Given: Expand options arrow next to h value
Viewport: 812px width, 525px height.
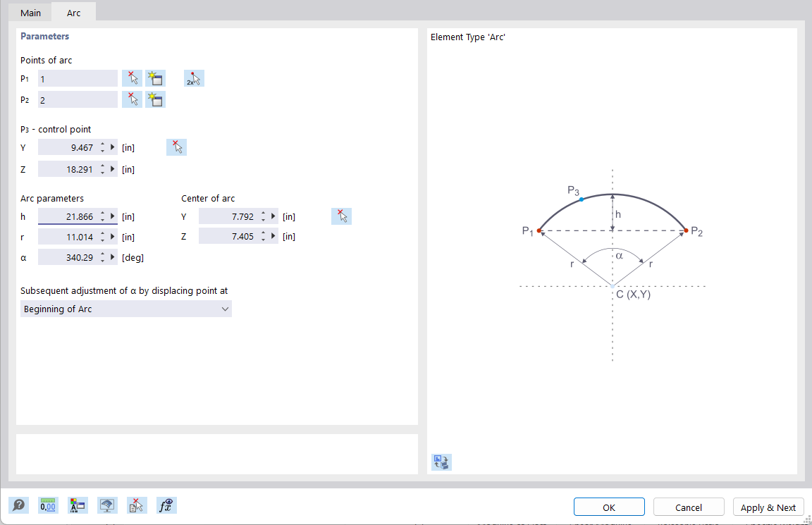Looking at the screenshot, I should tap(112, 216).
